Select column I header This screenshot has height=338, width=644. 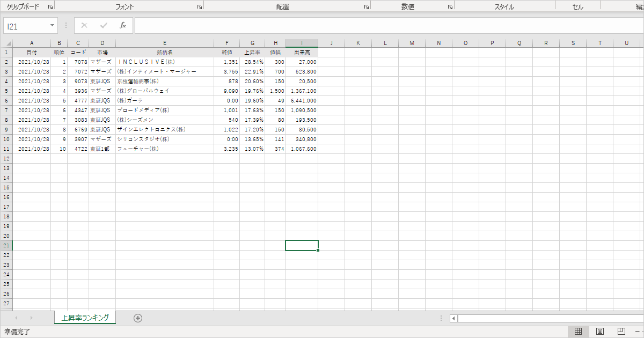click(x=302, y=43)
